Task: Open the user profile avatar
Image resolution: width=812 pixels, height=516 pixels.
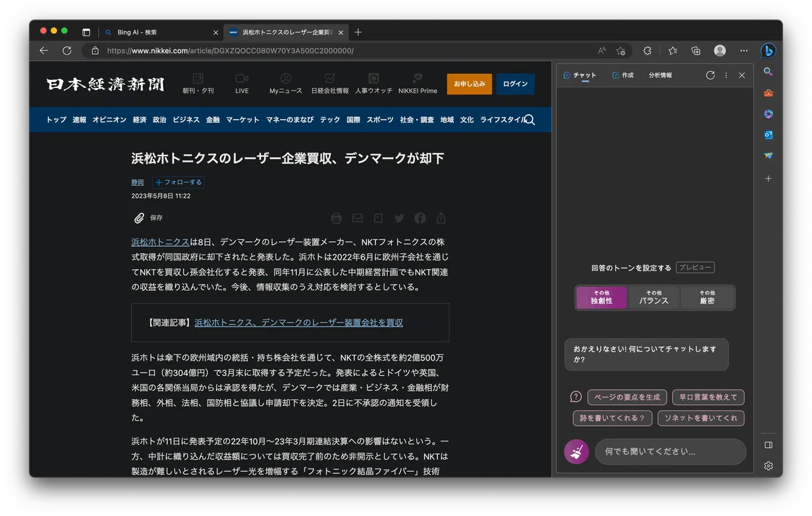Action: click(720, 51)
